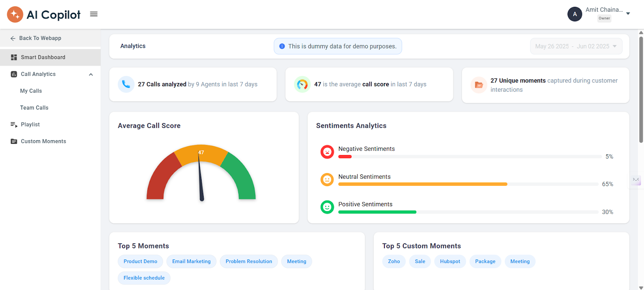Click the 'Owner' role badge

click(604, 18)
